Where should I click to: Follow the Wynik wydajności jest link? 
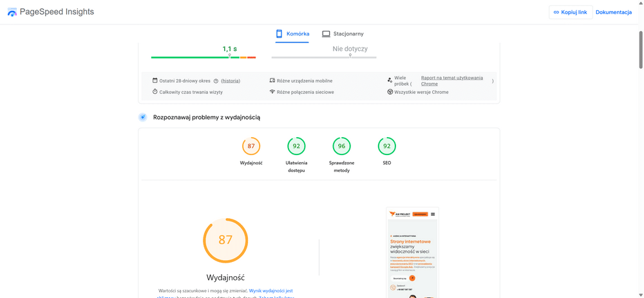(271, 290)
